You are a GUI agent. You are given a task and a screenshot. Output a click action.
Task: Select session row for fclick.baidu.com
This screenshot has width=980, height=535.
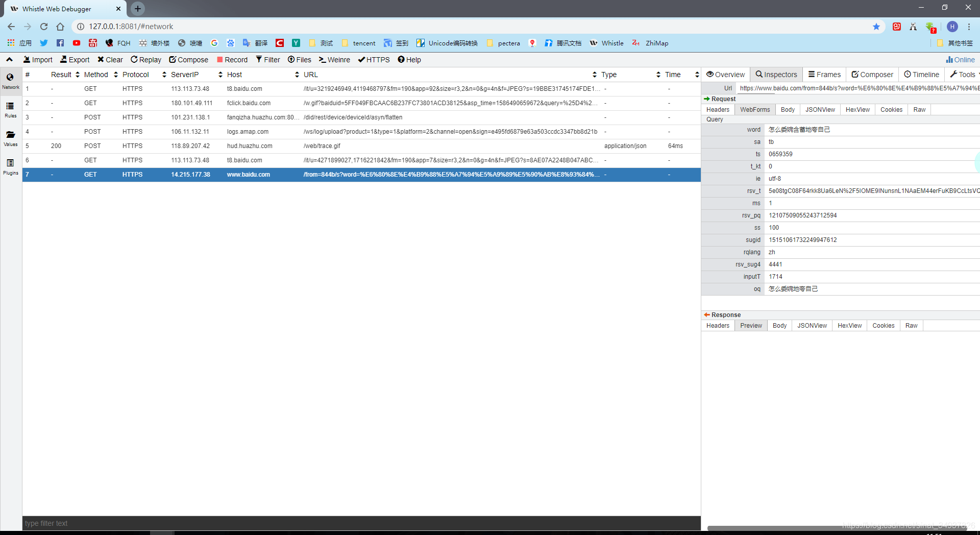(361, 103)
